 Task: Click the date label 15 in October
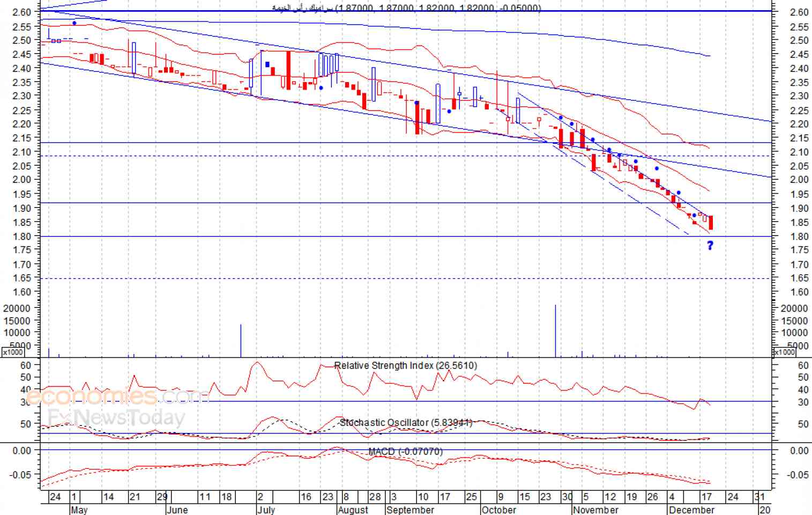tap(525, 497)
